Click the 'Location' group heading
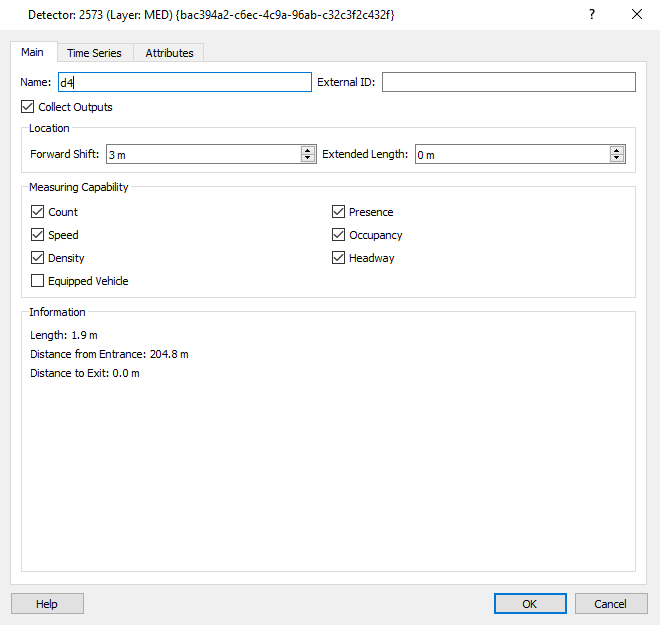660x625 pixels. point(49,128)
